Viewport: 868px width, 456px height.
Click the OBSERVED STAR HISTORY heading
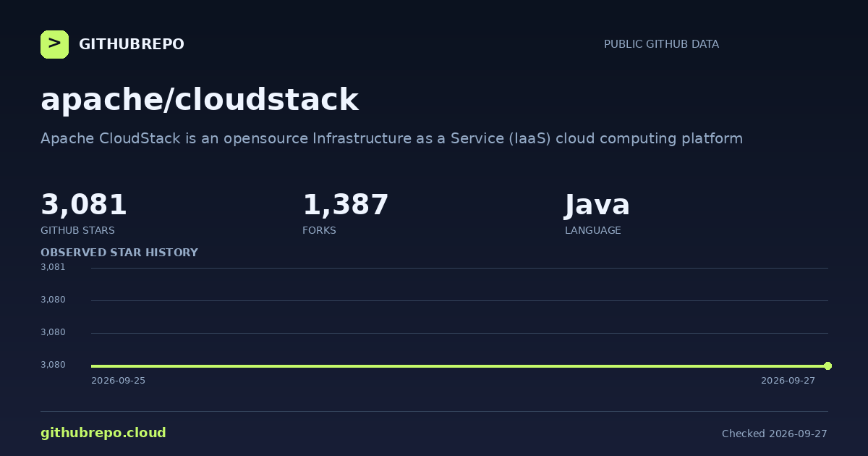pyautogui.click(x=119, y=253)
